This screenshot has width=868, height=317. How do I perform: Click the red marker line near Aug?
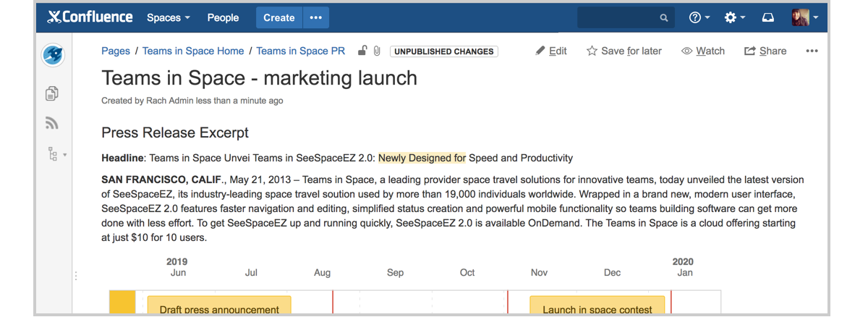tap(333, 303)
